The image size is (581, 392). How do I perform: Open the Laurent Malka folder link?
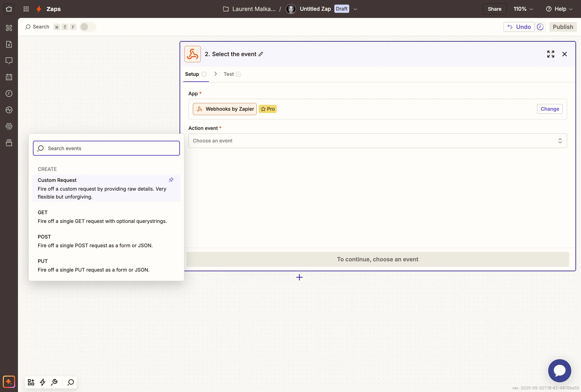pyautogui.click(x=254, y=9)
